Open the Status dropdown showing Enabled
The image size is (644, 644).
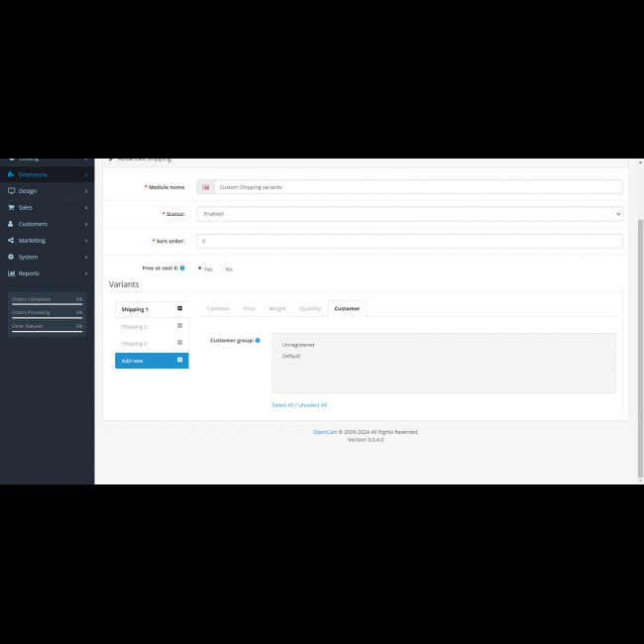click(409, 214)
